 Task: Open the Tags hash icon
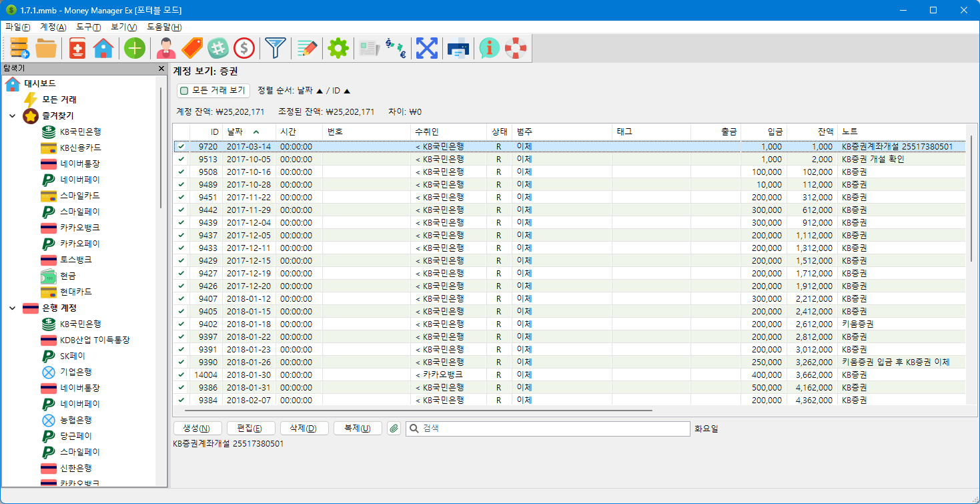(x=218, y=48)
